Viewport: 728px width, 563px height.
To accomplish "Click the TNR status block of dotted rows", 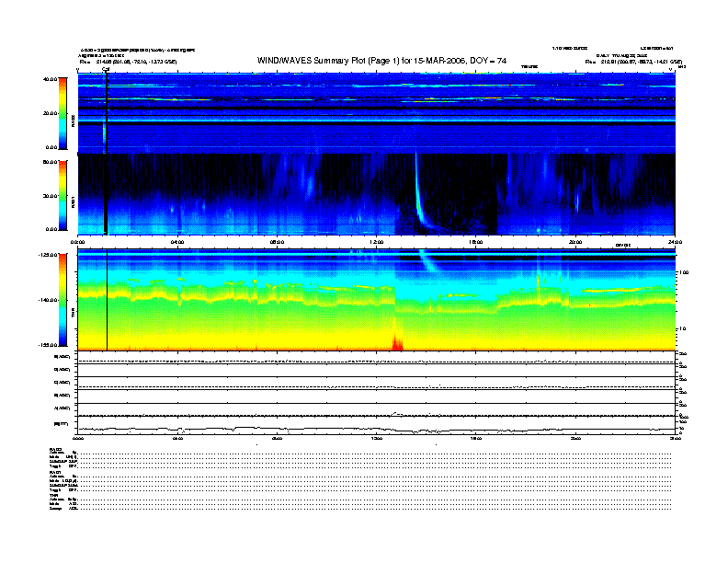I will (360, 501).
